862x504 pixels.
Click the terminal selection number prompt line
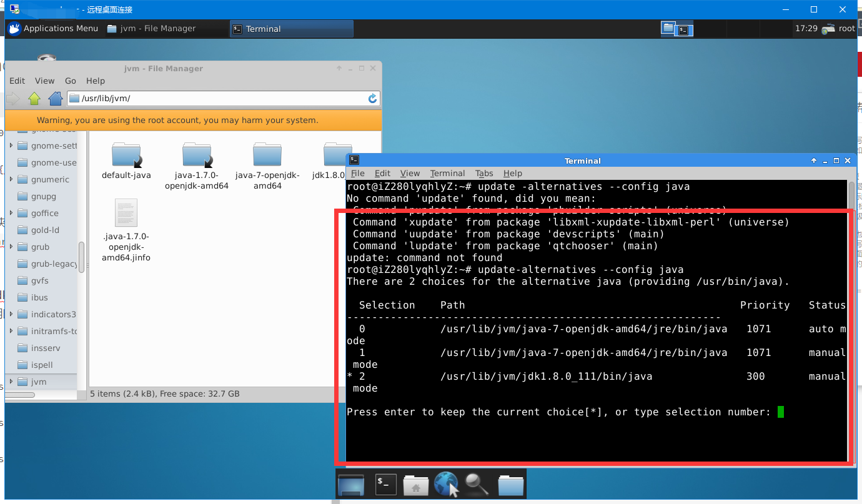565,412
